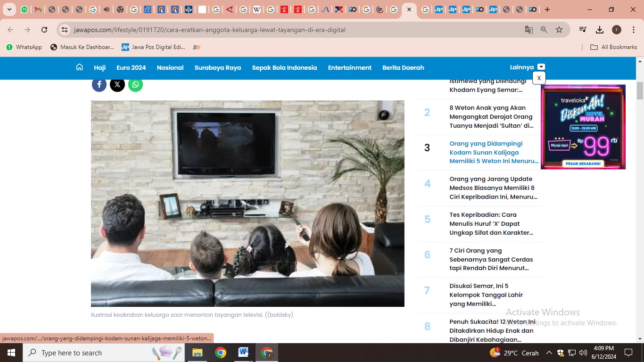This screenshot has height=362, width=644.
Task: Click the Traveloka Diskon Ah hotel ad
Action: [583, 127]
